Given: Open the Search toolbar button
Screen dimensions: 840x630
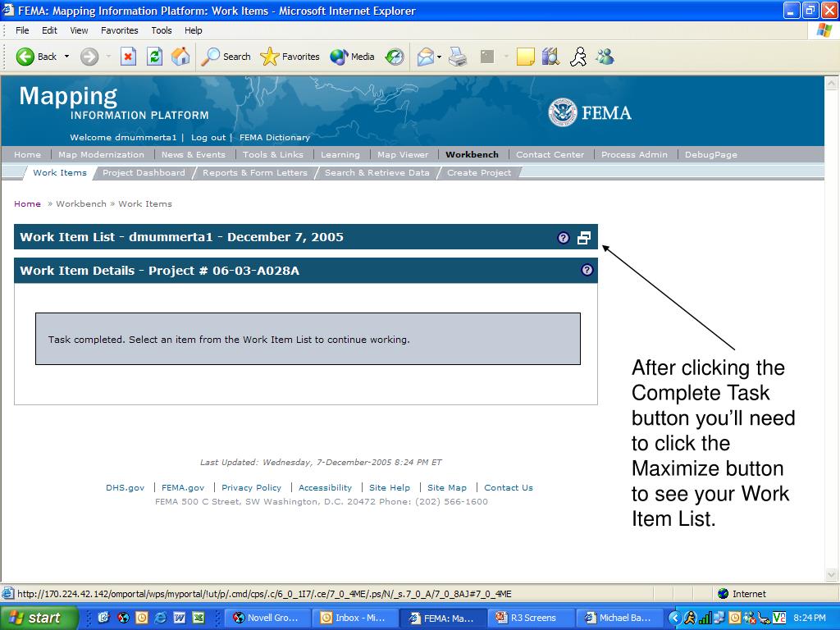Looking at the screenshot, I should pyautogui.click(x=226, y=57).
